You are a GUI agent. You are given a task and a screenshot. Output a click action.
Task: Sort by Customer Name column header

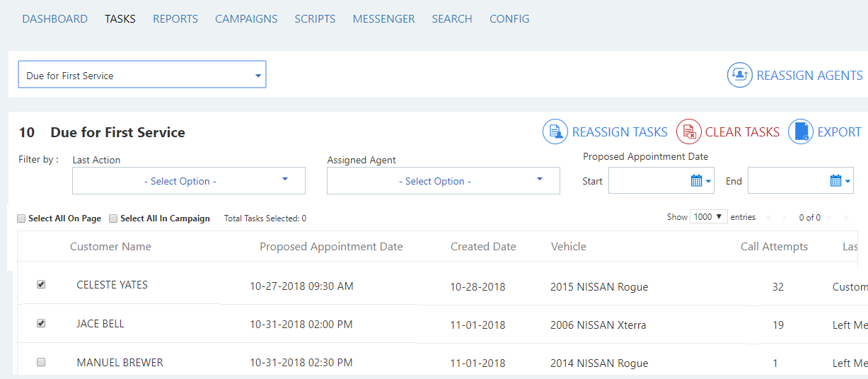[x=110, y=247]
